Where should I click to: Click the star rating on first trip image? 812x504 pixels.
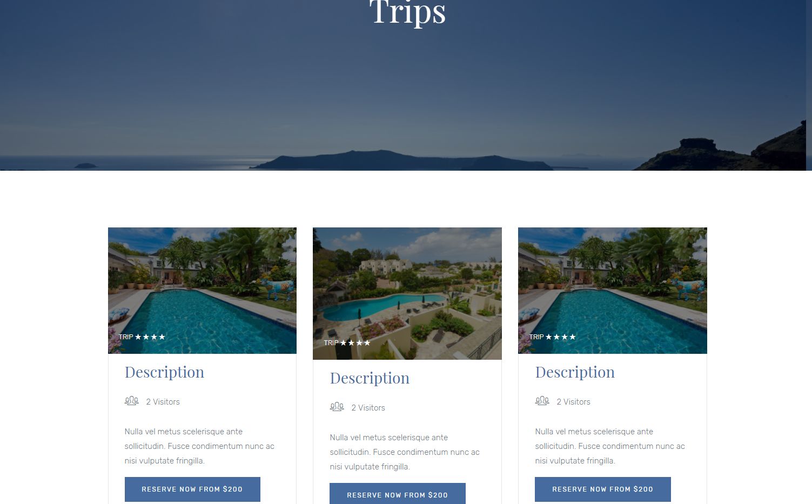(150, 337)
